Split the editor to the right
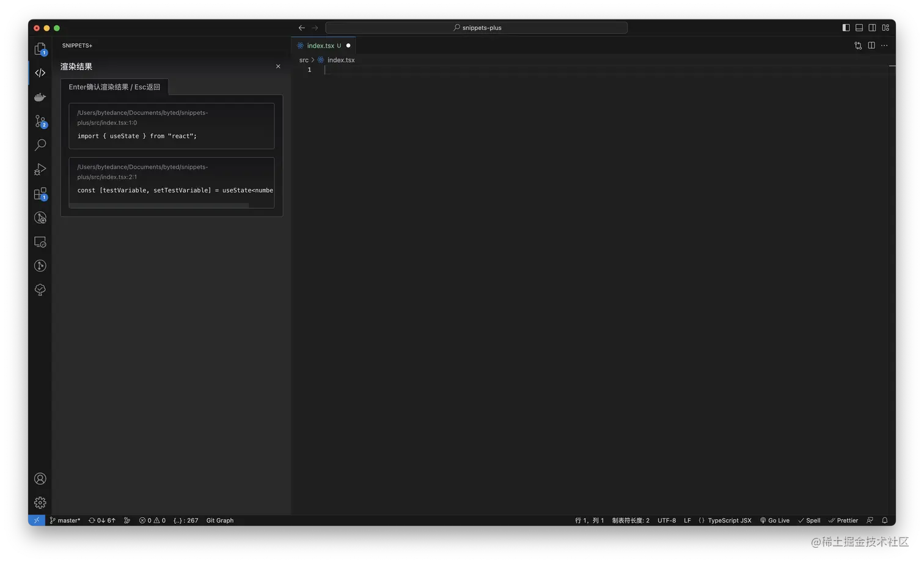The width and height of the screenshot is (924, 563). (x=871, y=45)
